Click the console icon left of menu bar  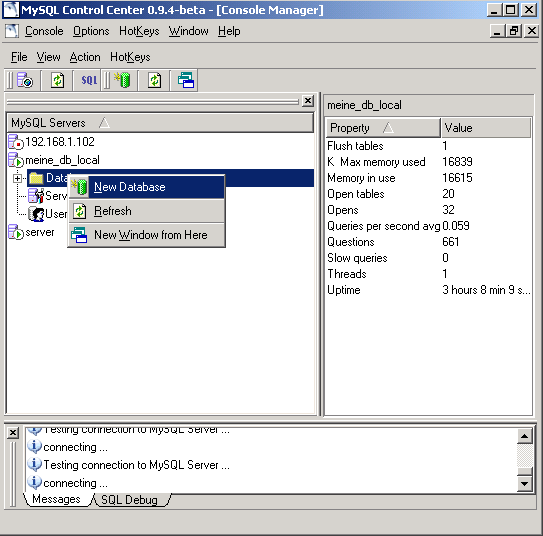(x=12, y=31)
